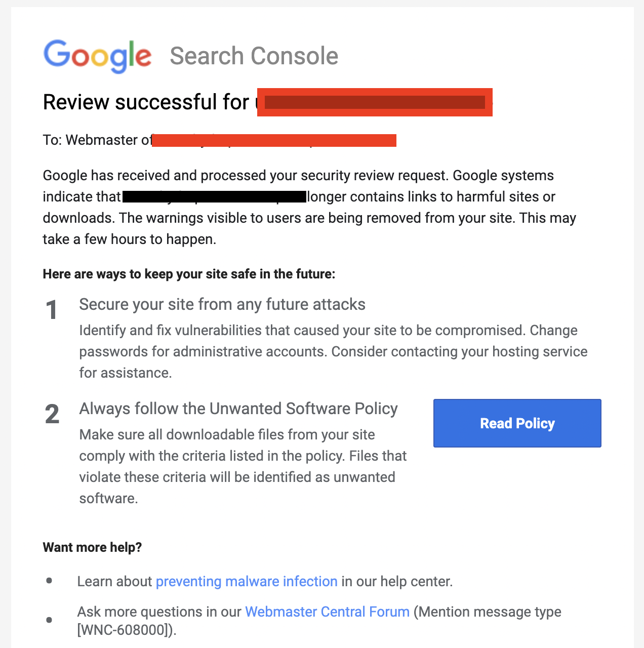
Task: Click the Always follow the Unwanted Software Policy heading
Action: [x=238, y=409]
